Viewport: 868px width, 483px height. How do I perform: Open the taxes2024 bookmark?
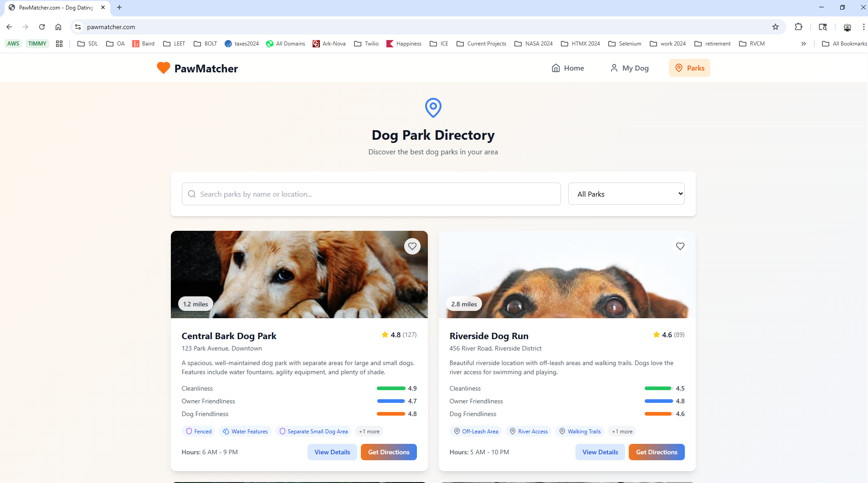241,44
